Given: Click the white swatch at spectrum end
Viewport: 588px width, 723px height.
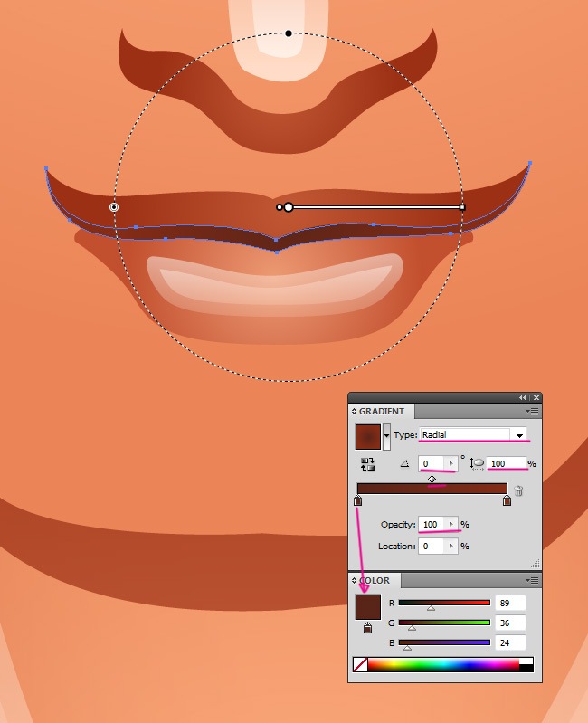Looking at the screenshot, I should click(526, 661).
